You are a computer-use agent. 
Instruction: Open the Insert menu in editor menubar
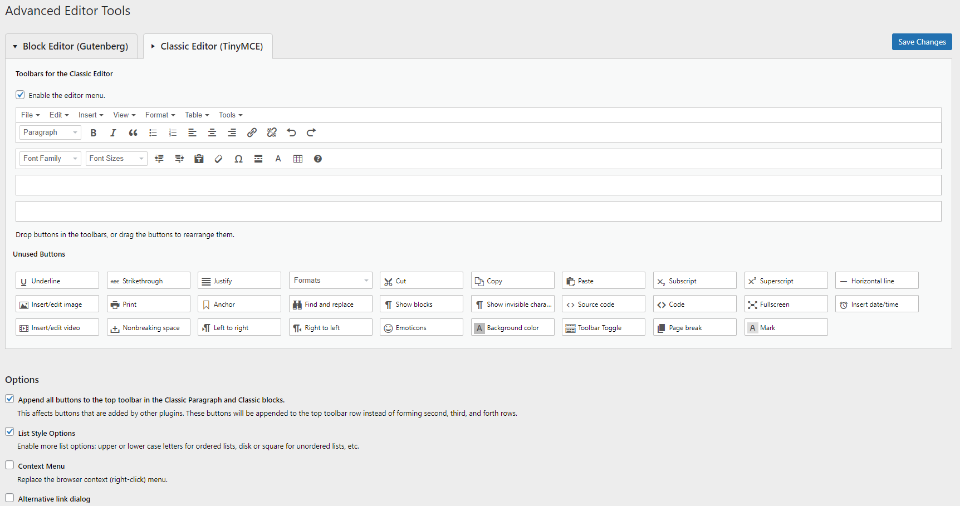(x=91, y=115)
